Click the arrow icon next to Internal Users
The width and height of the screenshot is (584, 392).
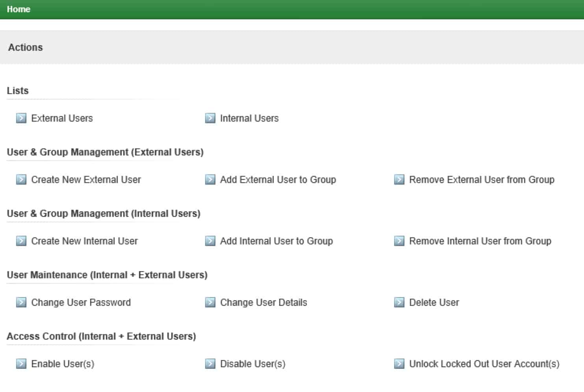210,118
